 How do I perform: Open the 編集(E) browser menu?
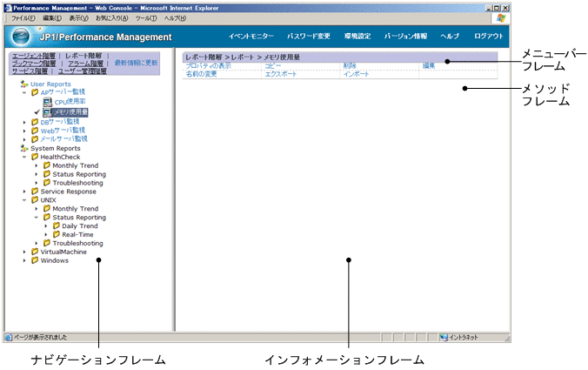click(x=52, y=18)
